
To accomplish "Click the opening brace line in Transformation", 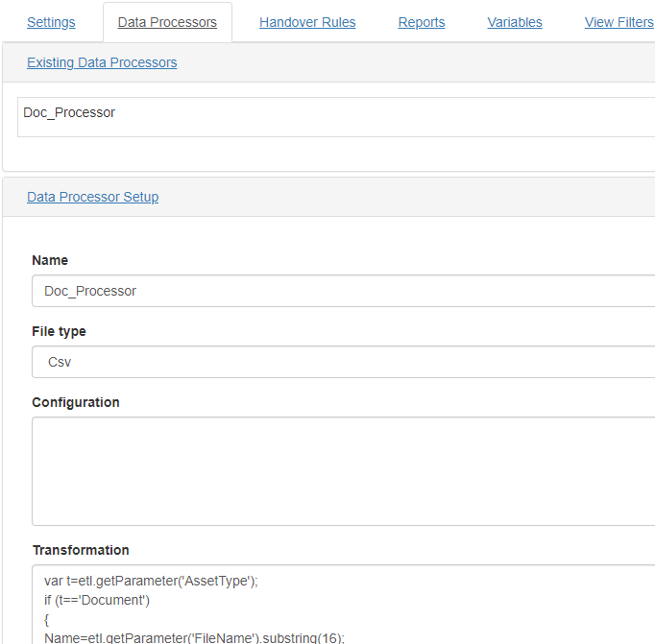I will pyautogui.click(x=47, y=619).
